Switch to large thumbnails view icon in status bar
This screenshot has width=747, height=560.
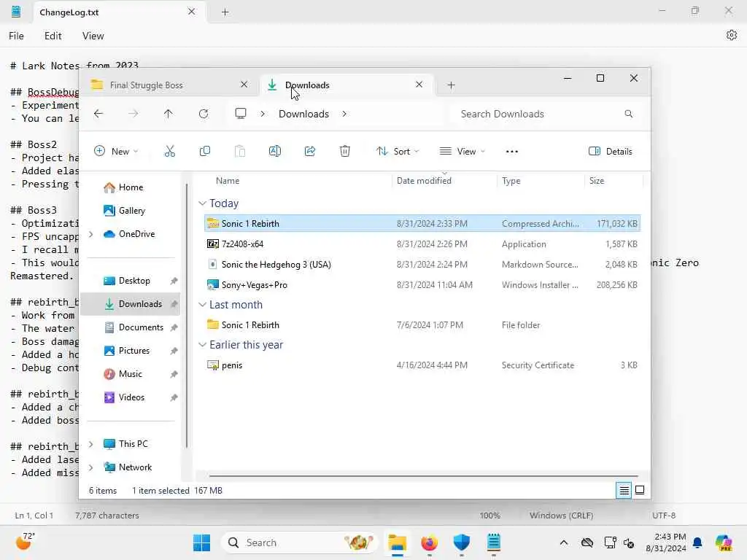point(640,490)
